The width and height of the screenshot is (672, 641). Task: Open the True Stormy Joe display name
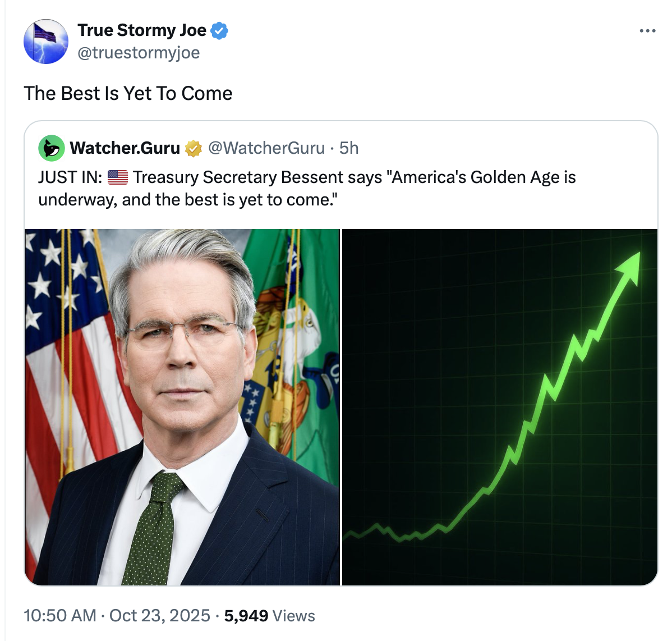142,30
